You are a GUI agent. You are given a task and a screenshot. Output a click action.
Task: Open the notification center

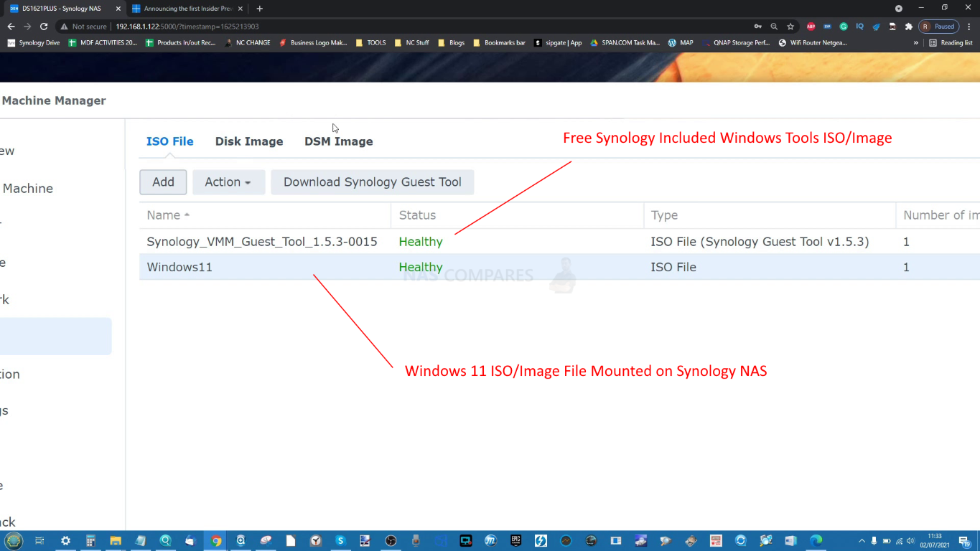pyautogui.click(x=965, y=541)
